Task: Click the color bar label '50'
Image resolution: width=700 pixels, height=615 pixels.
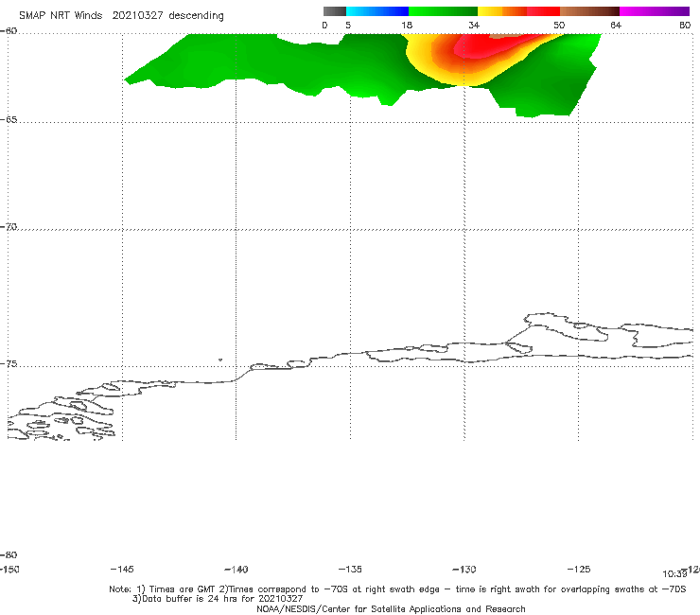Action: tap(559, 26)
